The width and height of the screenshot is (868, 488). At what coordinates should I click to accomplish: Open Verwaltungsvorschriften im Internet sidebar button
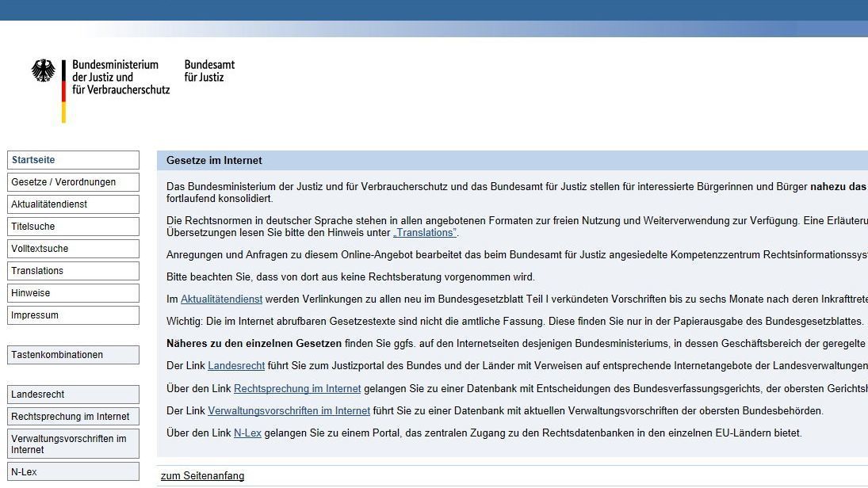[x=73, y=444]
